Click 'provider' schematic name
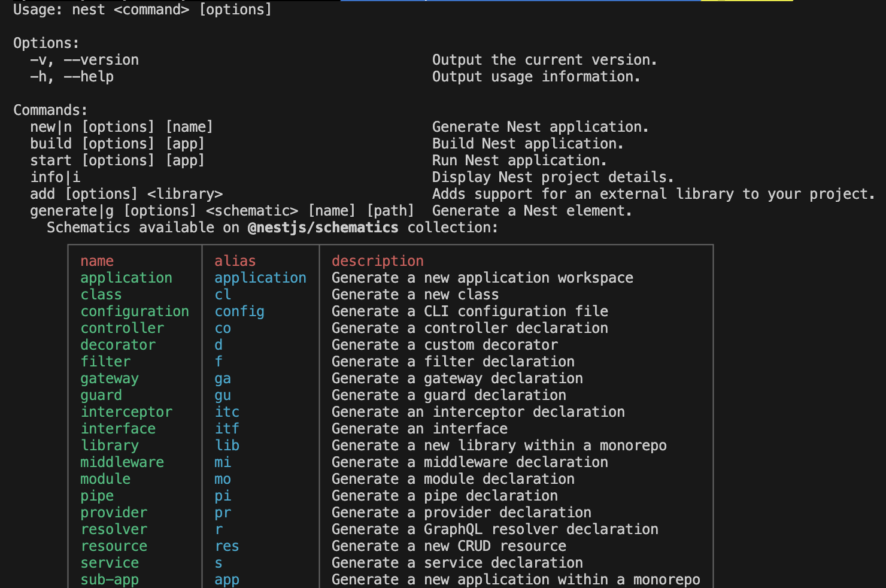 (x=114, y=513)
